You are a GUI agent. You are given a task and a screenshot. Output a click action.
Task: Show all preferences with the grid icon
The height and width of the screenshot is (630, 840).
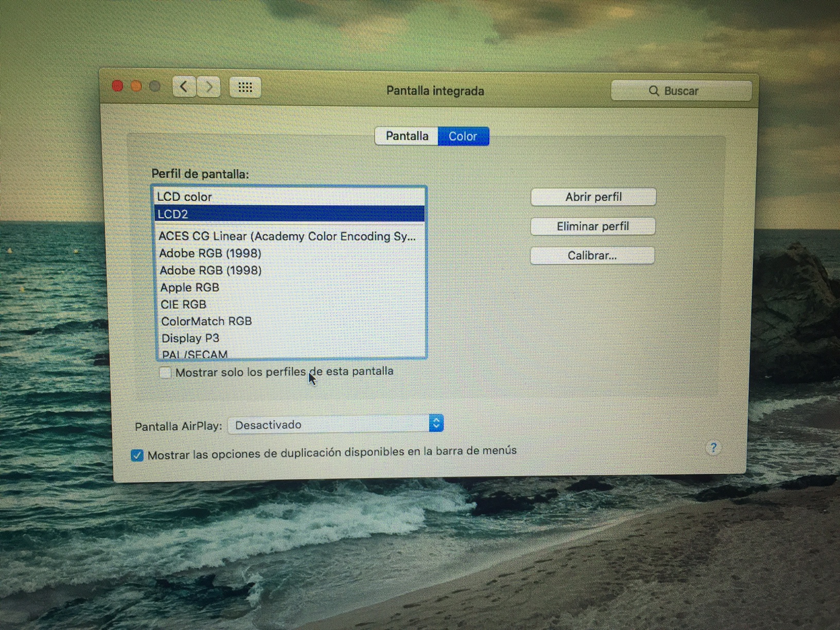245,87
